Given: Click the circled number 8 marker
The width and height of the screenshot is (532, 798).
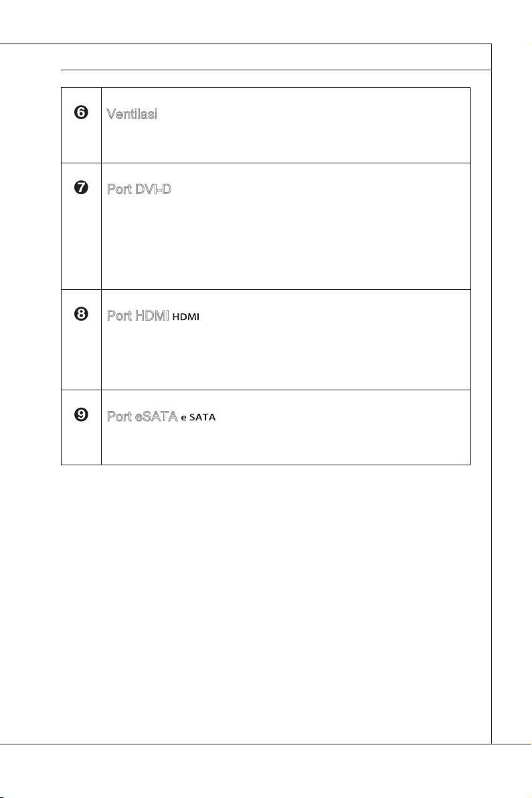Looking at the screenshot, I should click(81, 314).
